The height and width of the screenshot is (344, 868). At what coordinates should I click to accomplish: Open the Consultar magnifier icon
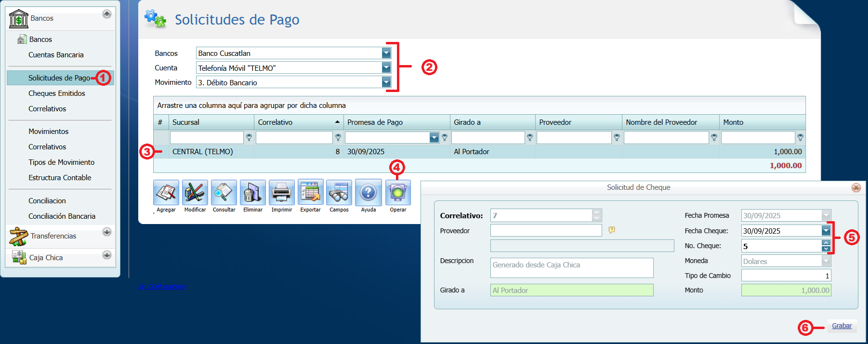pyautogui.click(x=224, y=193)
